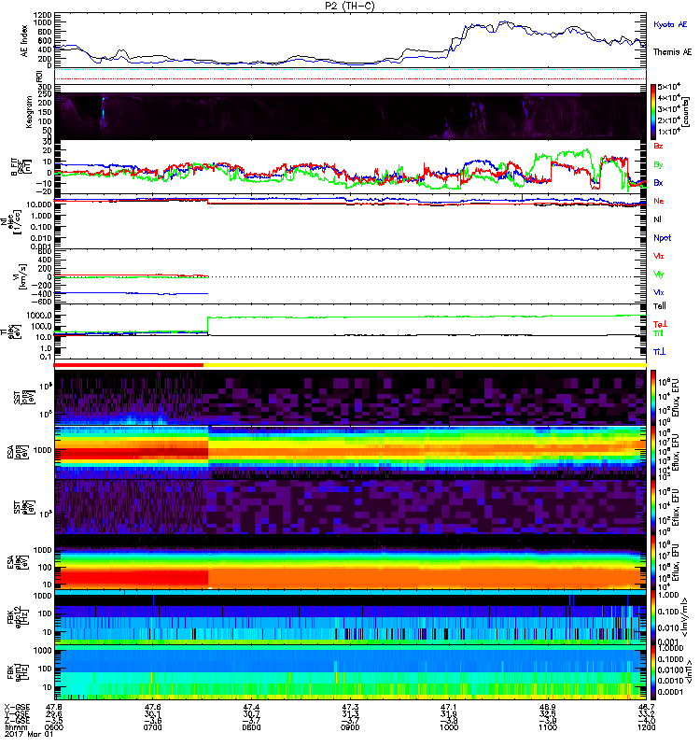This screenshot has height=747, width=700.
Task: Click the black "Te‖" temperature legend label
Action: point(660,306)
